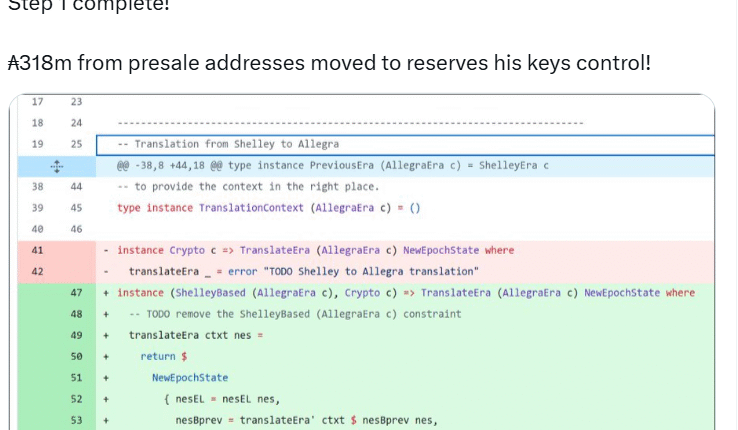Select old line number 42 in the diff
Screen dimensions: 738x430
(x=37, y=271)
